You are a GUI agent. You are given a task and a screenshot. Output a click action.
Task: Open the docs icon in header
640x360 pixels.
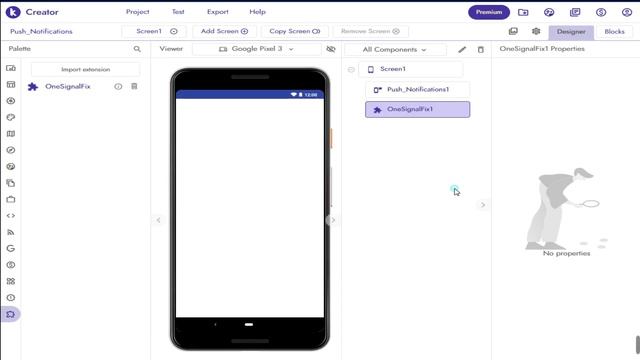[x=575, y=12]
